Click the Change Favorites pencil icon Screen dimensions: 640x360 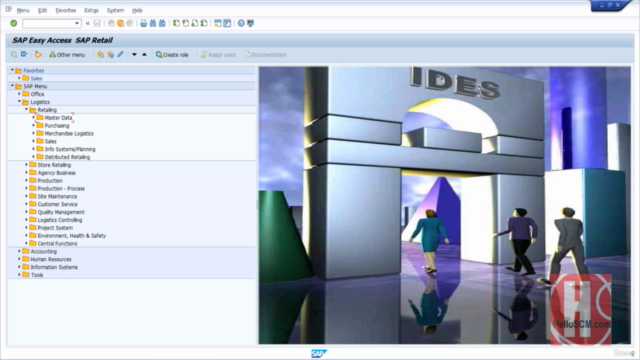[x=120, y=54]
